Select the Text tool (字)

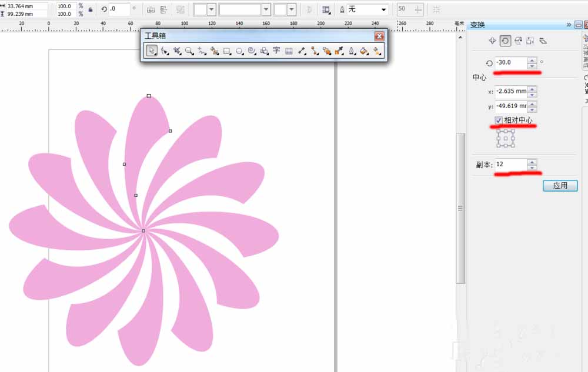click(x=276, y=51)
